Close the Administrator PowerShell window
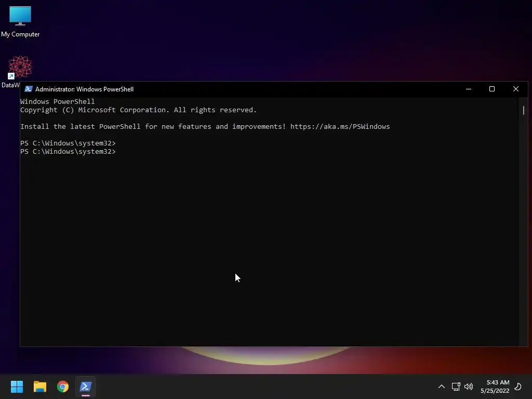This screenshot has height=399, width=532. point(516,89)
